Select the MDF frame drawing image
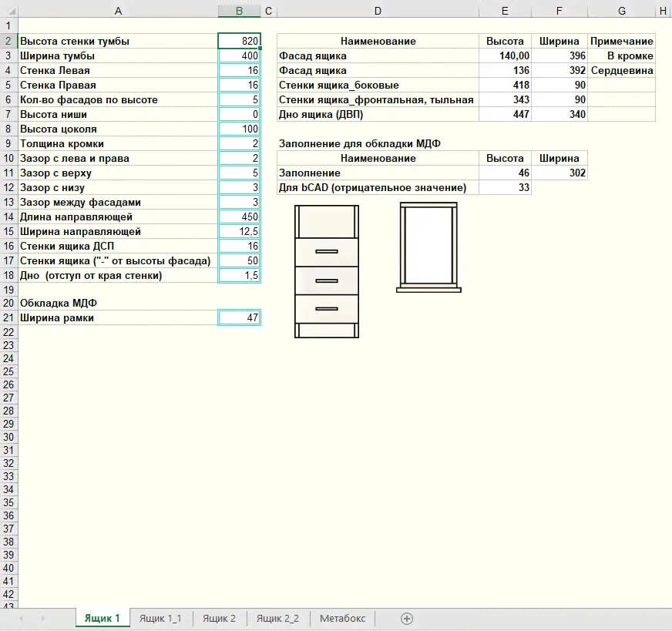Viewport: 672px width, 631px height. click(x=428, y=248)
